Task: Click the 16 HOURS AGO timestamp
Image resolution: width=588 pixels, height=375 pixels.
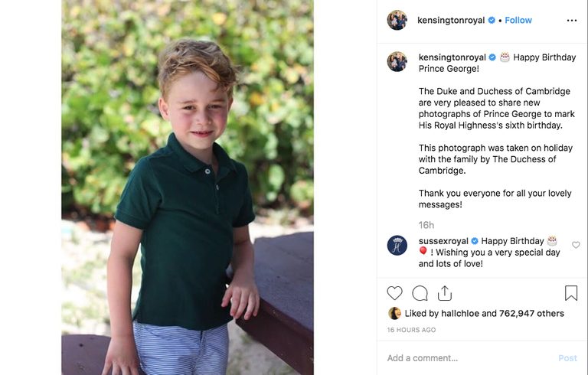Action: pos(412,330)
